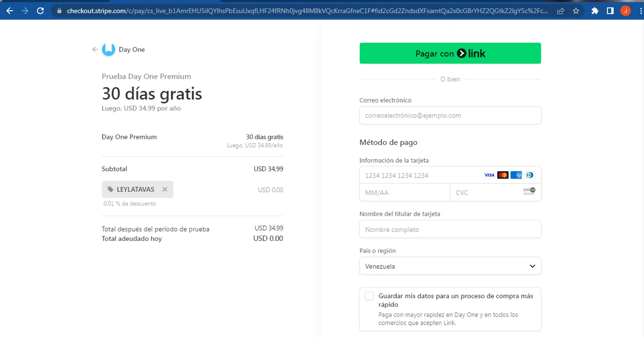Image resolution: width=644 pixels, height=338 pixels.
Task: Go back with browser back arrow
Action: pyautogui.click(x=9, y=11)
